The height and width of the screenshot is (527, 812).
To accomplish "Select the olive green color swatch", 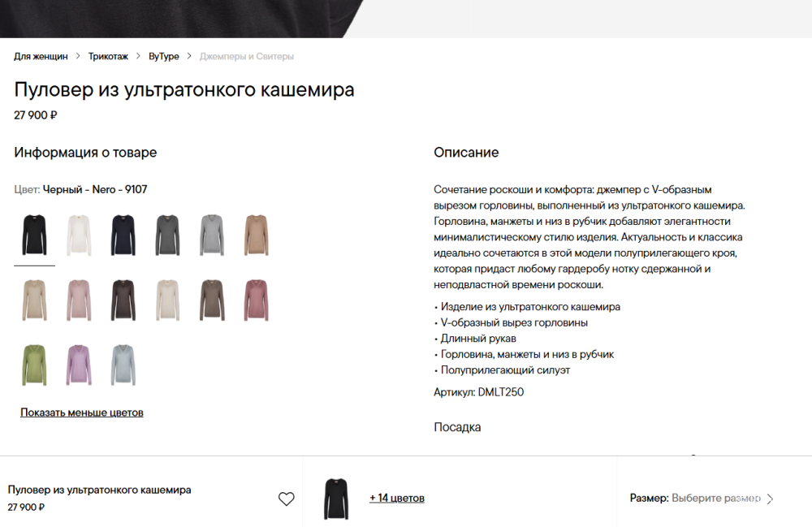I will (33, 364).
